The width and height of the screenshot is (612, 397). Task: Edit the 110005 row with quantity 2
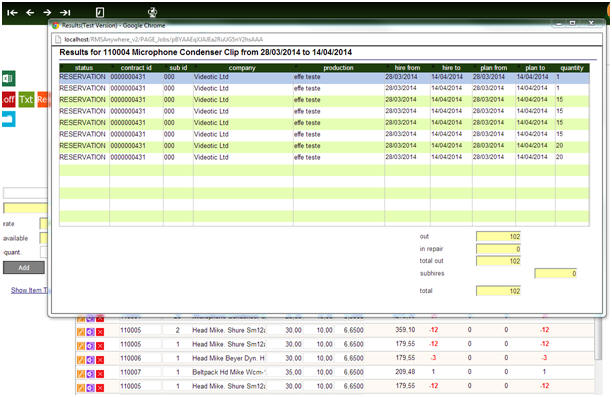coord(81,332)
